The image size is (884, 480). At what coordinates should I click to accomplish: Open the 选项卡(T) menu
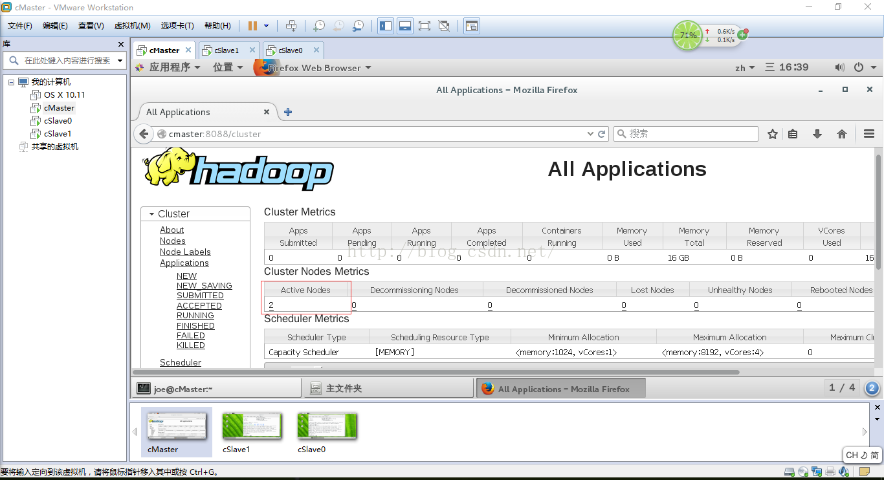177,26
